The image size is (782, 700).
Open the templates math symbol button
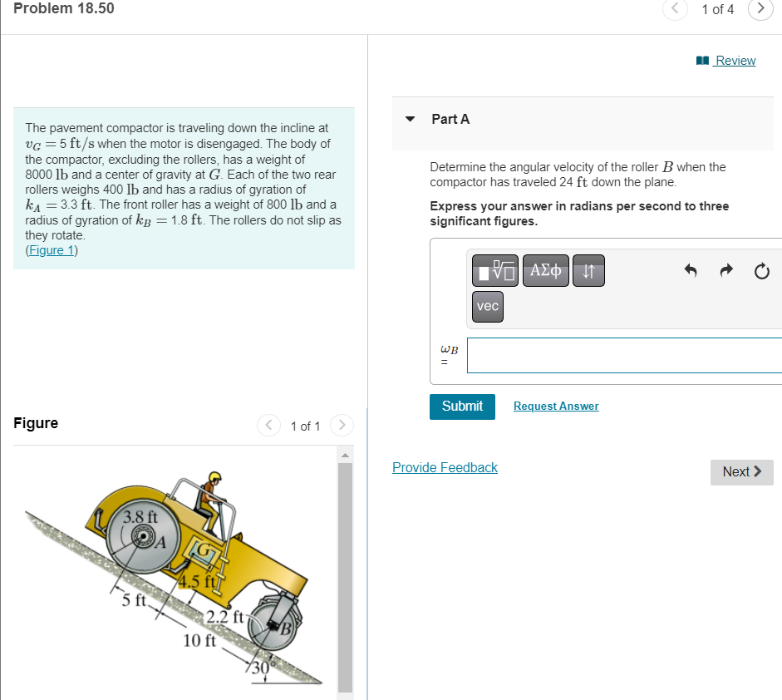494,270
